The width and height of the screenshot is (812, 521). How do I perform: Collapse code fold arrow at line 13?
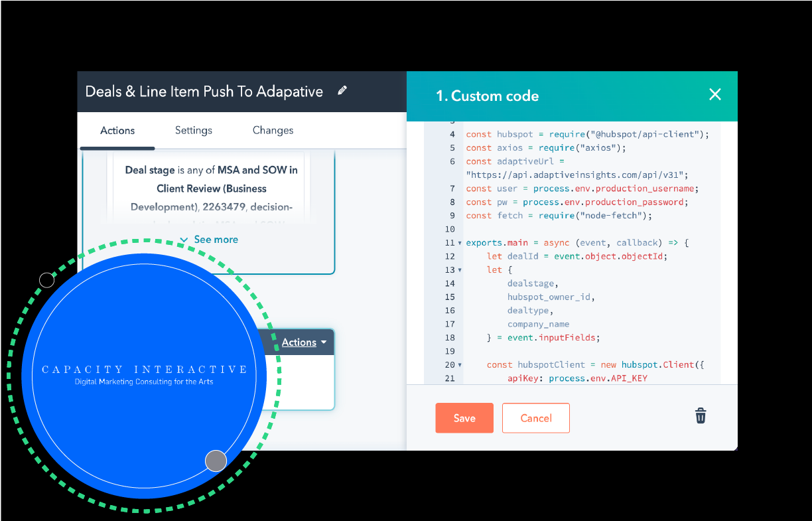(x=460, y=270)
